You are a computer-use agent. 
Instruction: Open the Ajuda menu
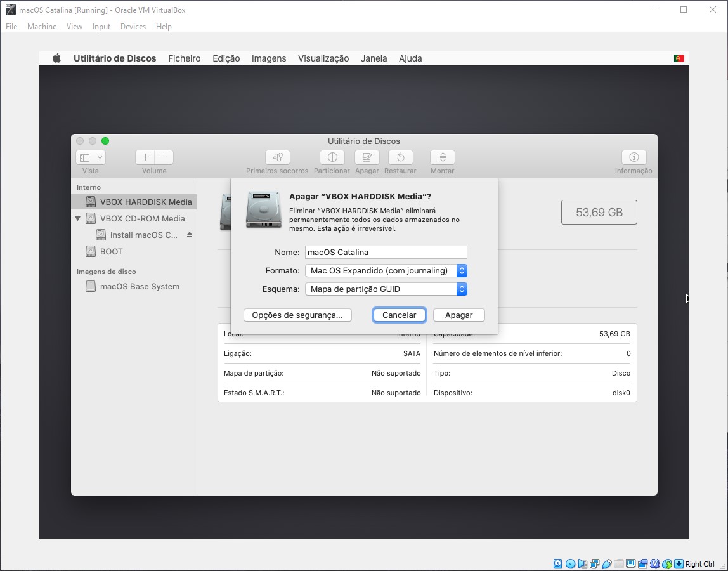(410, 58)
